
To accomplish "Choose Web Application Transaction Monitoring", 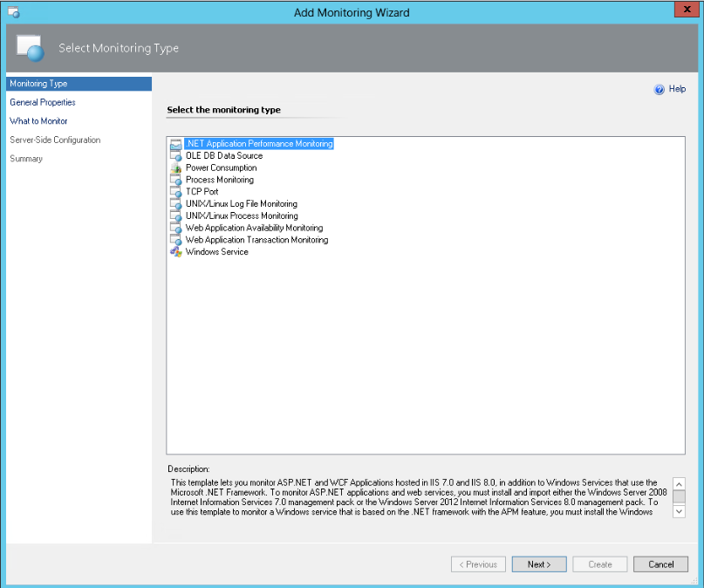I will (x=256, y=240).
